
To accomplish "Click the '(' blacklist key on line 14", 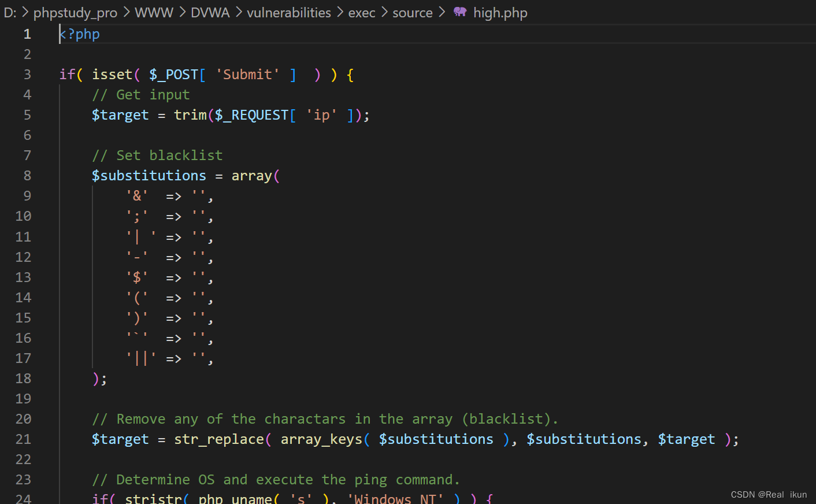I will pyautogui.click(x=137, y=298).
